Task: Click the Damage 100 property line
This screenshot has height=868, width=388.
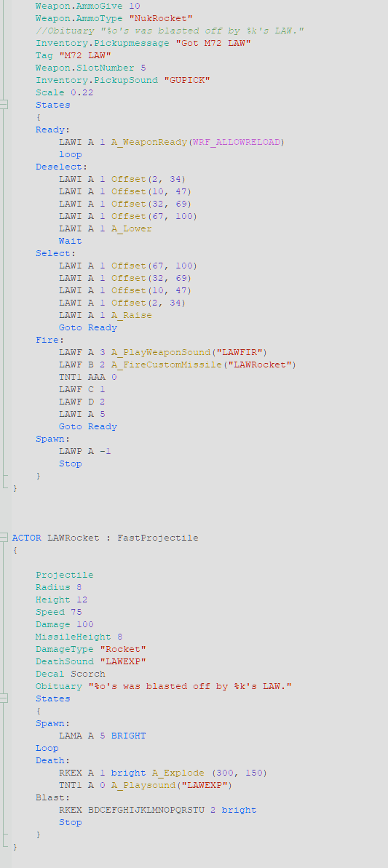Action: click(x=65, y=624)
